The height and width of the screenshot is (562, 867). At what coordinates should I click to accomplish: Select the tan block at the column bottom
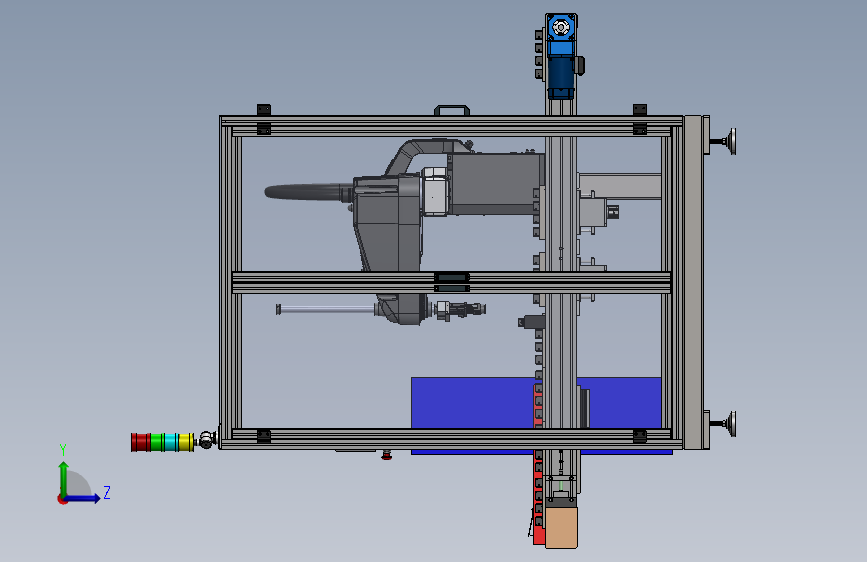(x=561, y=528)
